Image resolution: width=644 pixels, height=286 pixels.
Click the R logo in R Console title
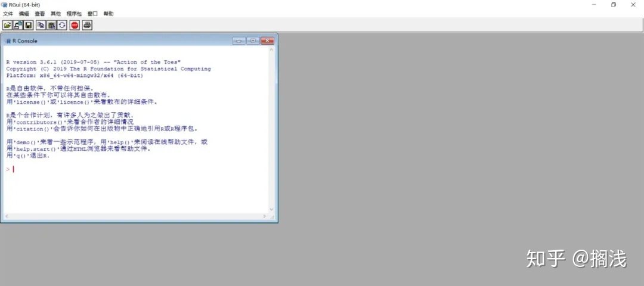(8, 41)
